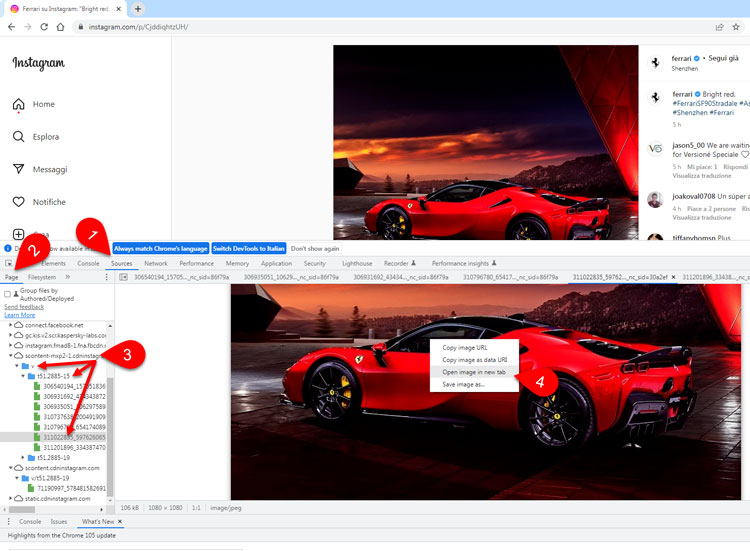The width and height of the screenshot is (750, 551).
Task: Open the Issues drawer tab
Action: [59, 521]
